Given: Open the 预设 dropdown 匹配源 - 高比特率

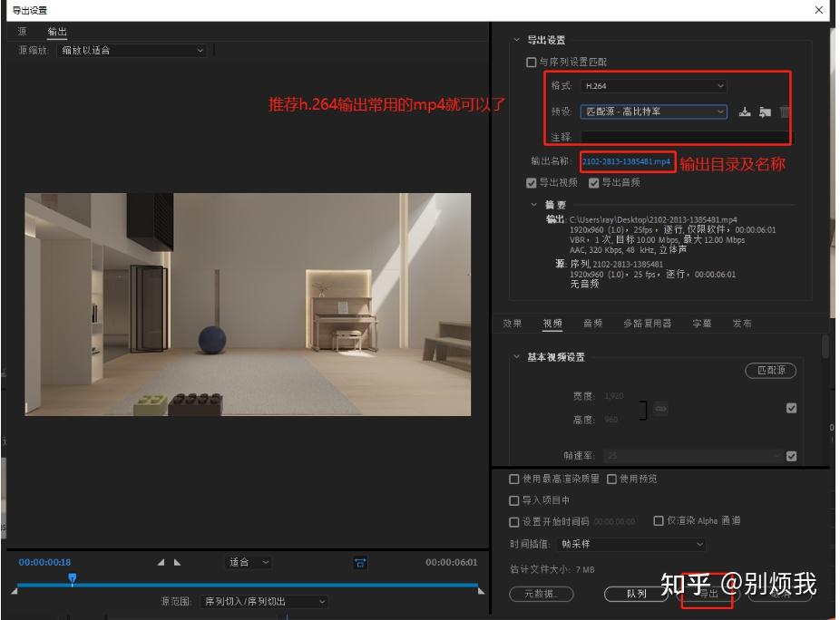Looking at the screenshot, I should click(x=653, y=111).
